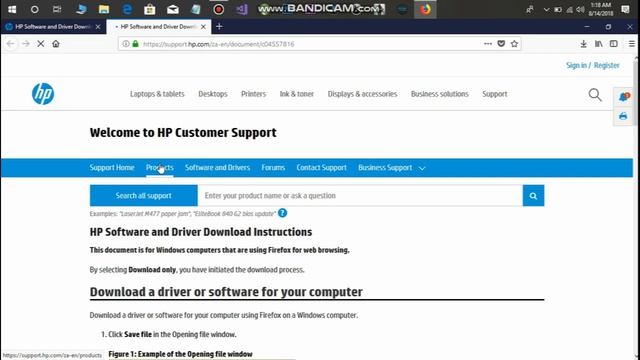Screen dimensions: 640x360
Task: Open the Firefox downloads panel
Action: coord(584,44)
